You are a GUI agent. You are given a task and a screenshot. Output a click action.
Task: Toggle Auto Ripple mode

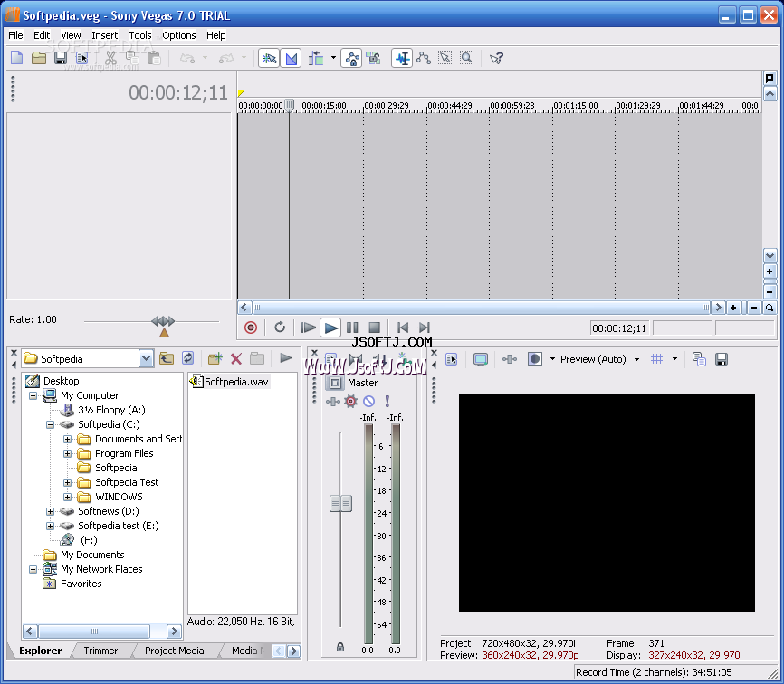click(x=315, y=58)
